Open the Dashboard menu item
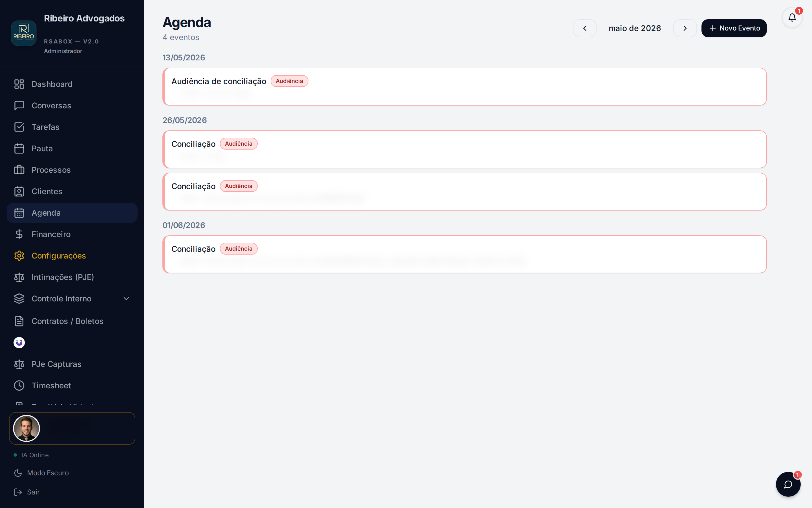This screenshot has height=508, width=812. click(x=72, y=84)
